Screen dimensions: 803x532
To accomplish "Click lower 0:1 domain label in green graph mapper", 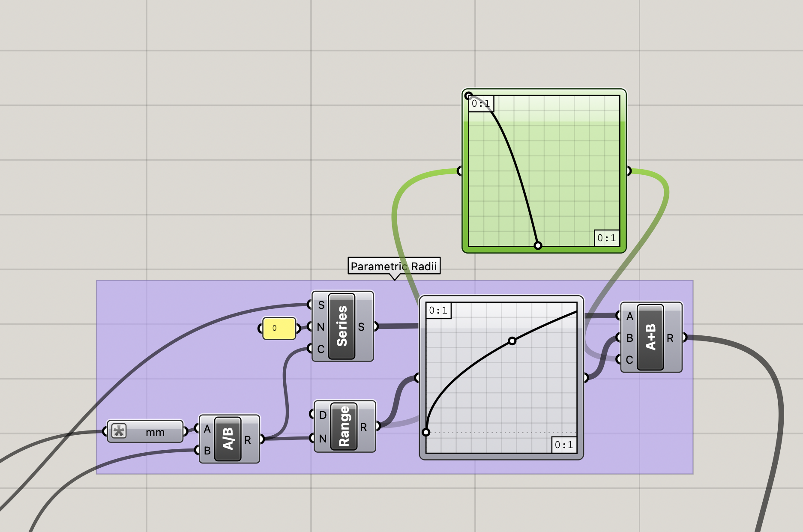I will (607, 238).
